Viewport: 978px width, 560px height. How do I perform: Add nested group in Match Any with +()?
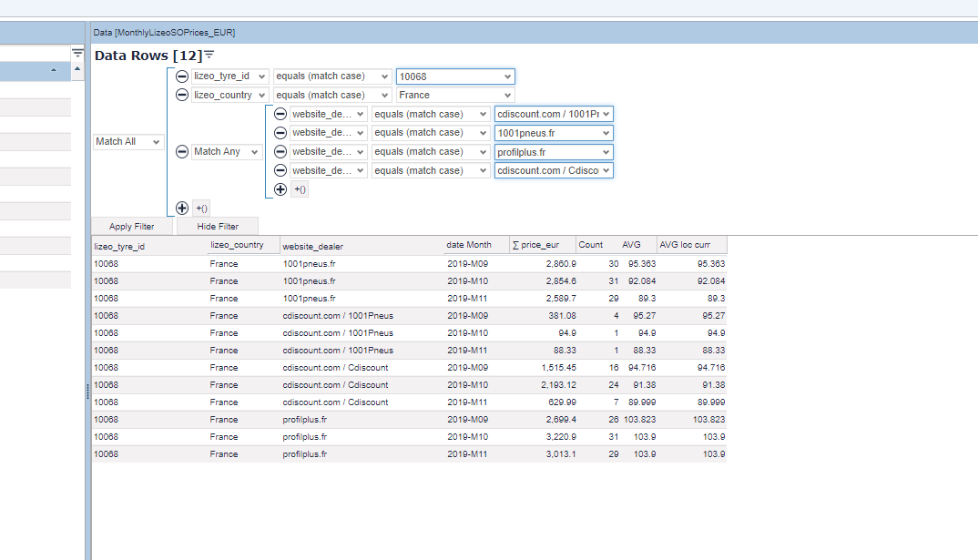tap(300, 189)
